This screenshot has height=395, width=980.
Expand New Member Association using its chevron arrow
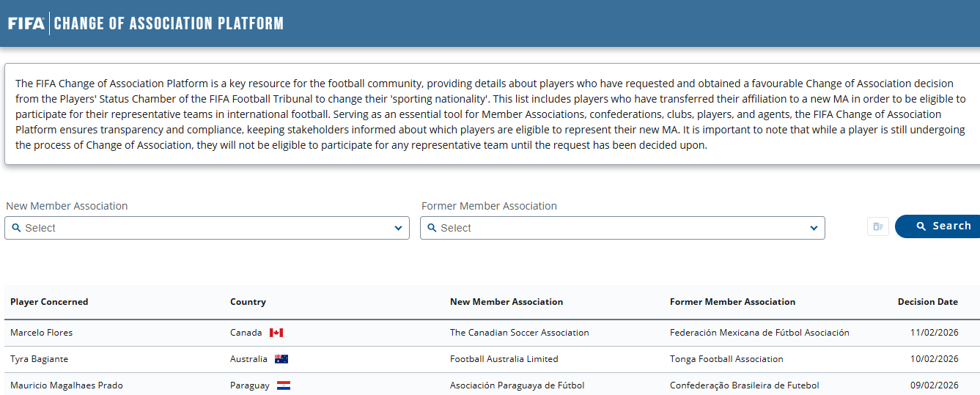click(x=398, y=228)
